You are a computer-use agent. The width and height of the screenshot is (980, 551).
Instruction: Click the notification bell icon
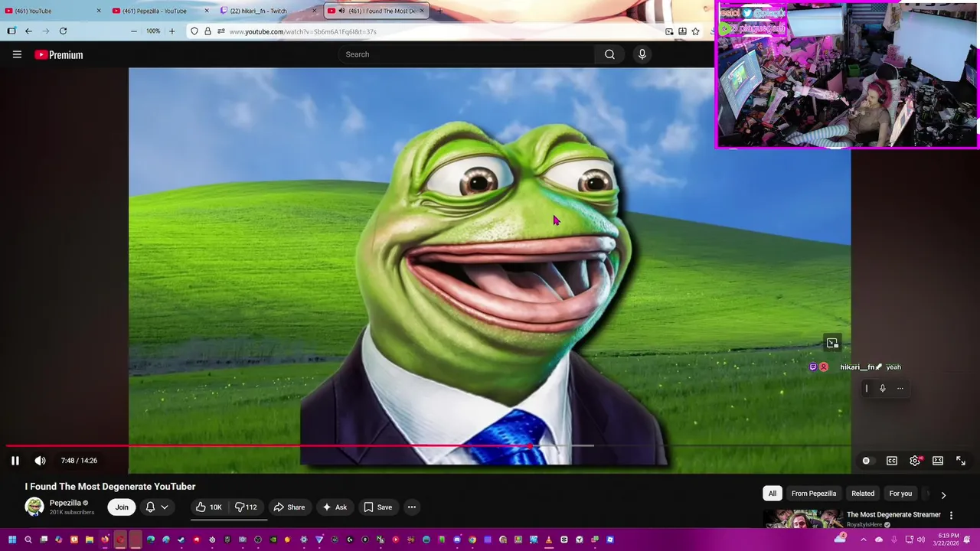(150, 507)
